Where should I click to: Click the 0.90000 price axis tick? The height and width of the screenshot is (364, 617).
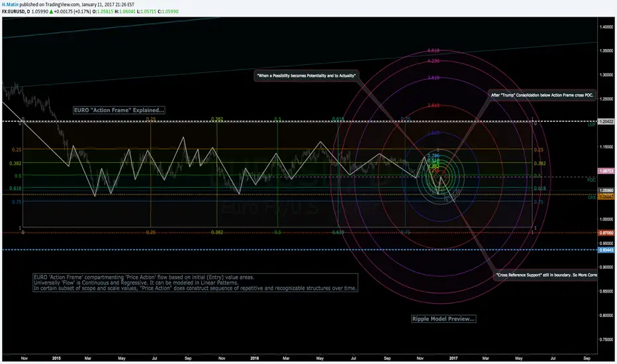[x=606, y=267]
